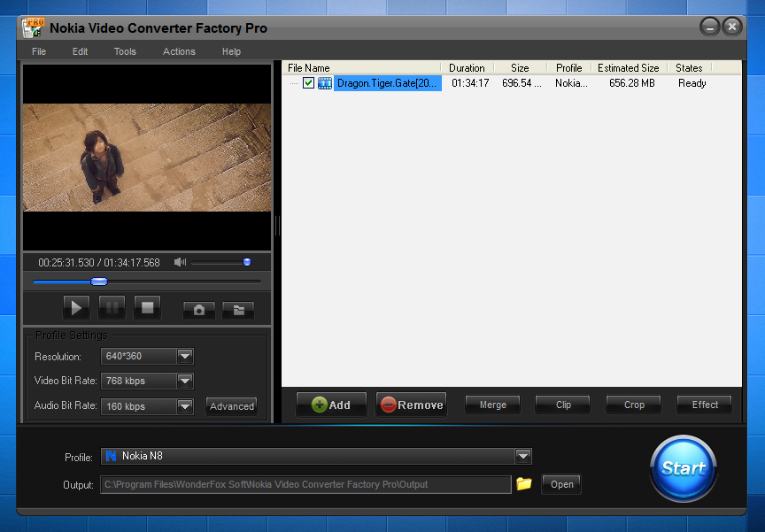Click the 01:34:17 duration cell

[470, 83]
